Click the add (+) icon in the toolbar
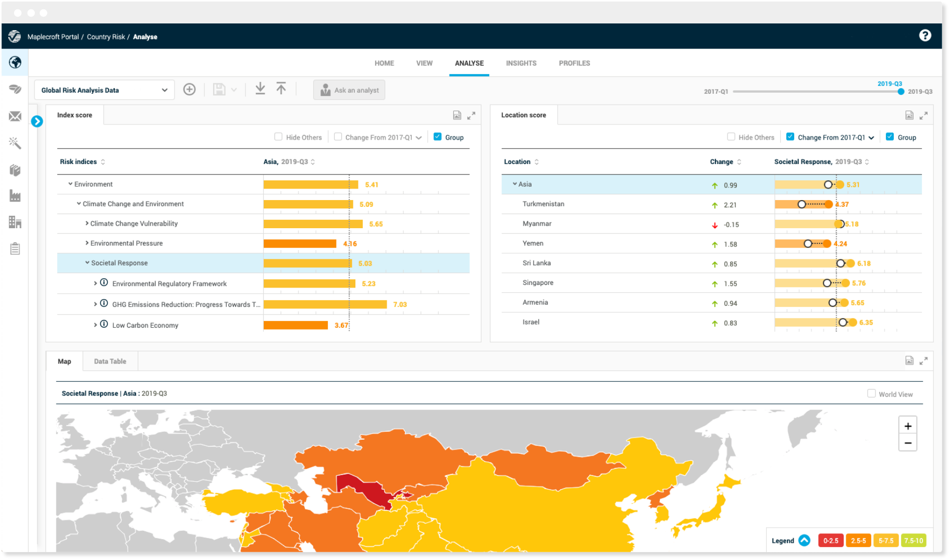Screen dimensions: 950x560 [189, 90]
